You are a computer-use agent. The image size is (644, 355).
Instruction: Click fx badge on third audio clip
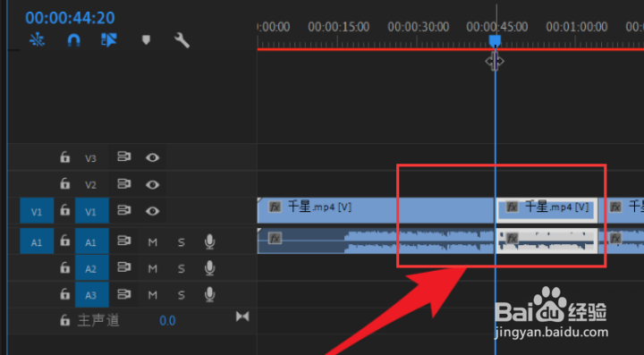tap(615, 238)
